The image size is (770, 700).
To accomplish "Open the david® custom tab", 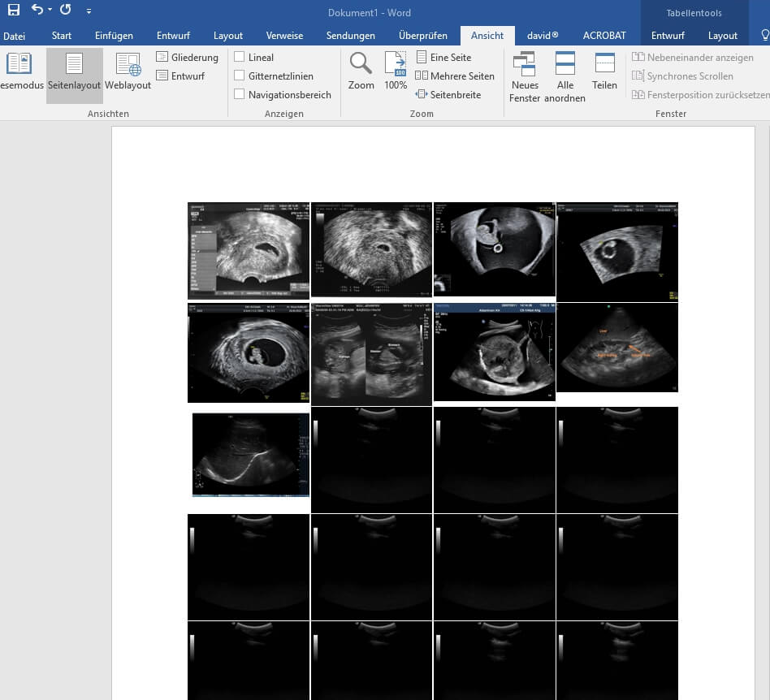I will [543, 36].
